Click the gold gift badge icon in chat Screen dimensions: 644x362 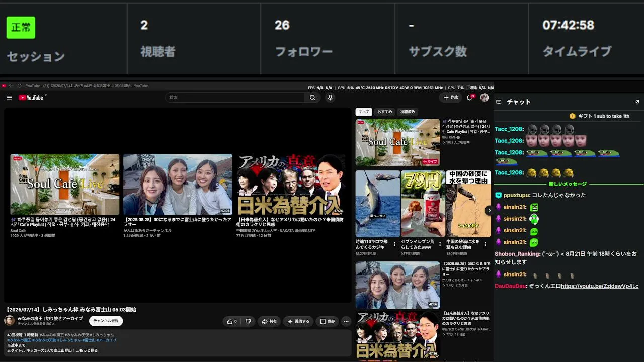click(x=572, y=116)
